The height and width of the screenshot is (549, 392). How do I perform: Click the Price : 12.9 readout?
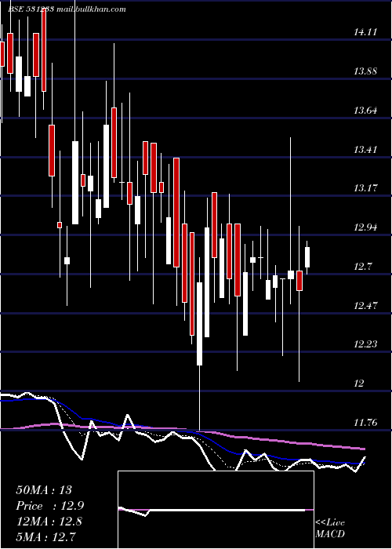click(49, 506)
